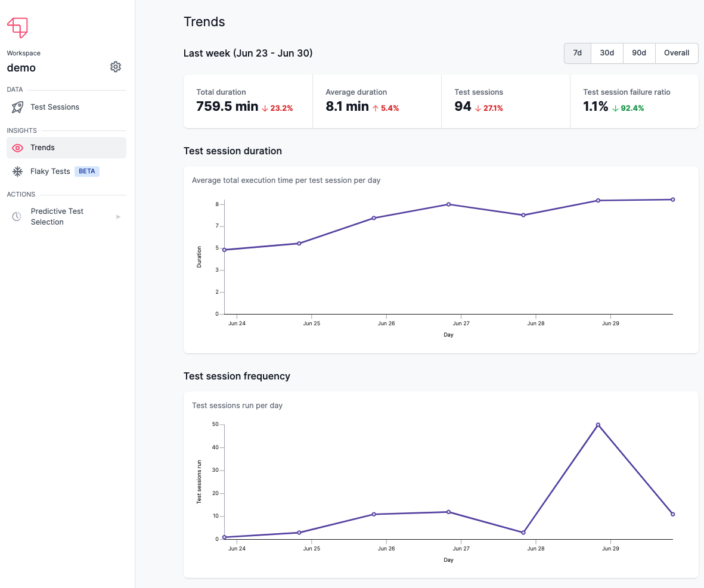Click the clock icon for Predictive Test Selection
Image resolution: width=704 pixels, height=588 pixels.
point(17,217)
